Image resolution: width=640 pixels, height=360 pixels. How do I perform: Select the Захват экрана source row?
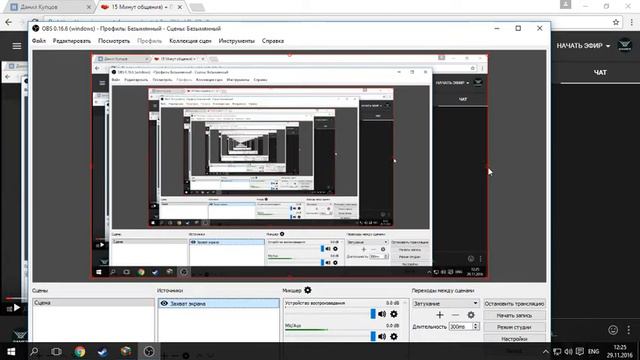(219, 303)
